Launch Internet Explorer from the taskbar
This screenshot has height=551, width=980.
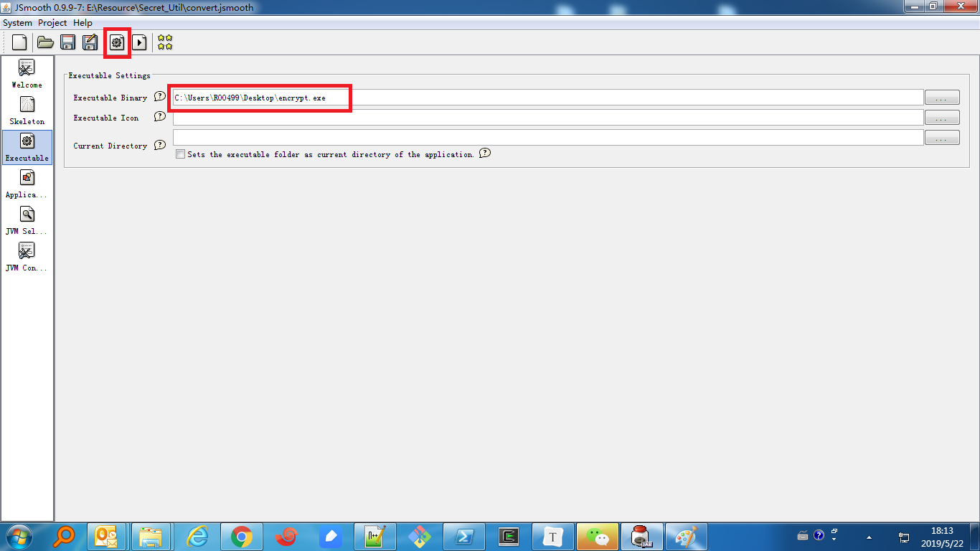point(196,536)
